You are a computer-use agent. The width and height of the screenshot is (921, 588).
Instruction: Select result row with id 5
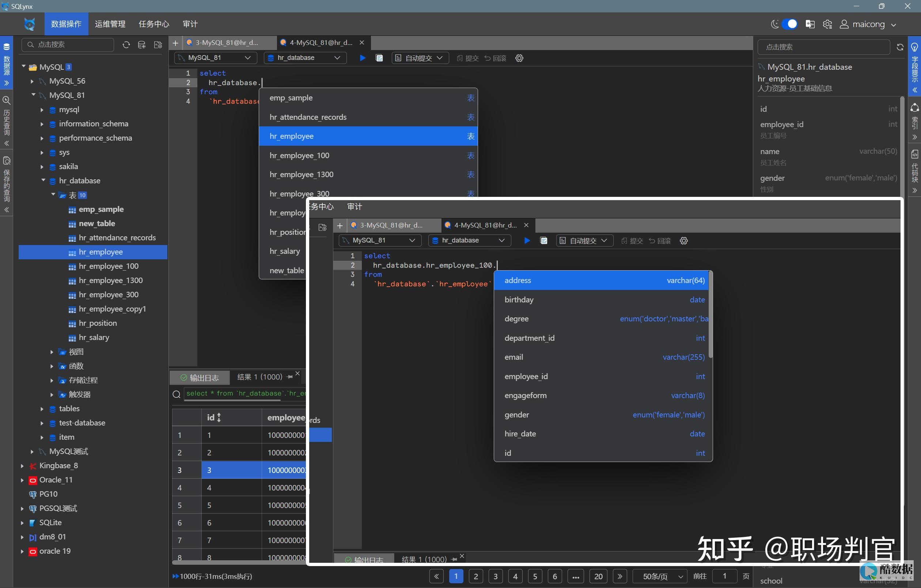(x=239, y=505)
